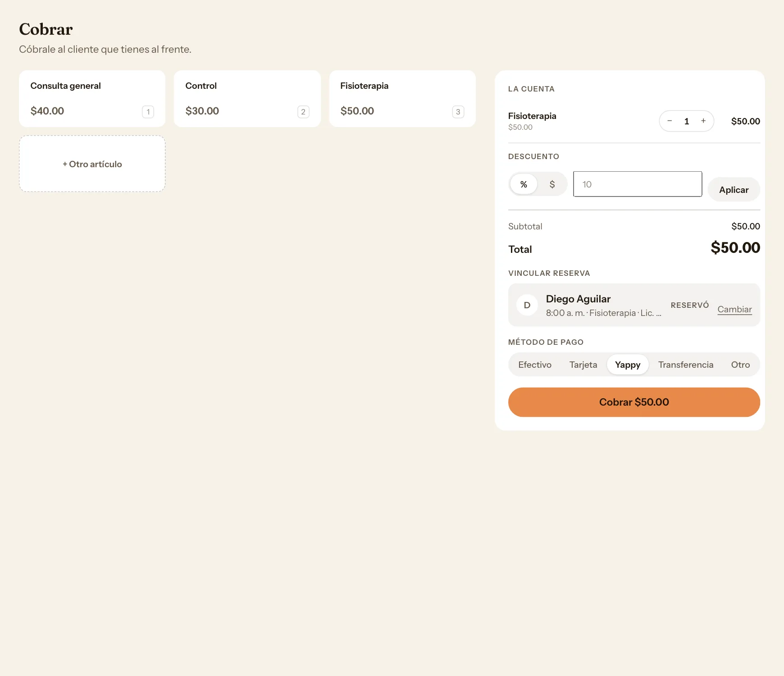The image size is (784, 676).
Task: Click the Fisioterapia line item name in La cuenta
Action: 532,116
